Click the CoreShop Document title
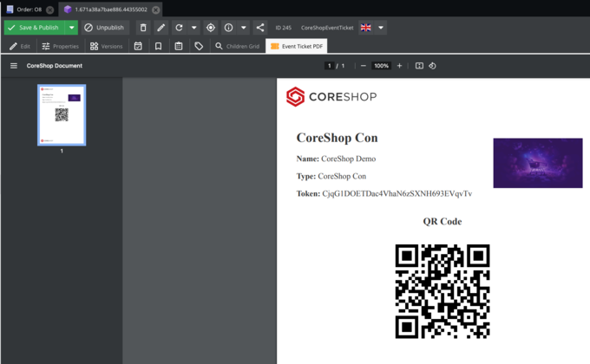 tap(54, 66)
